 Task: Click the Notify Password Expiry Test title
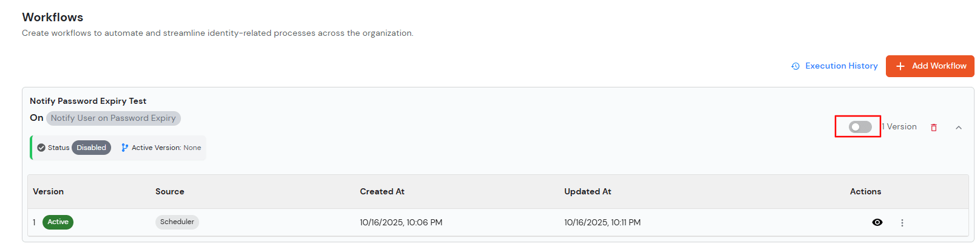pos(88,101)
